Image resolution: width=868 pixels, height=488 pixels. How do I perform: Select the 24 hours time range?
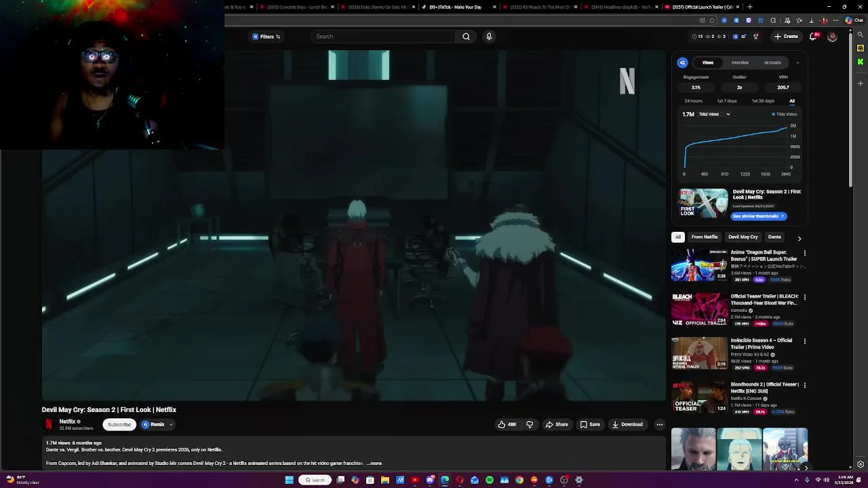(693, 101)
